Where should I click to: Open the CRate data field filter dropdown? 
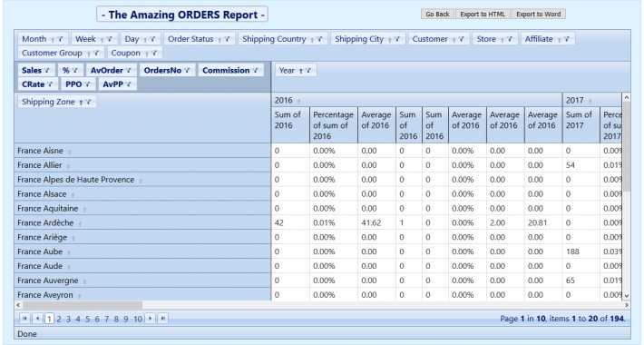[50, 84]
